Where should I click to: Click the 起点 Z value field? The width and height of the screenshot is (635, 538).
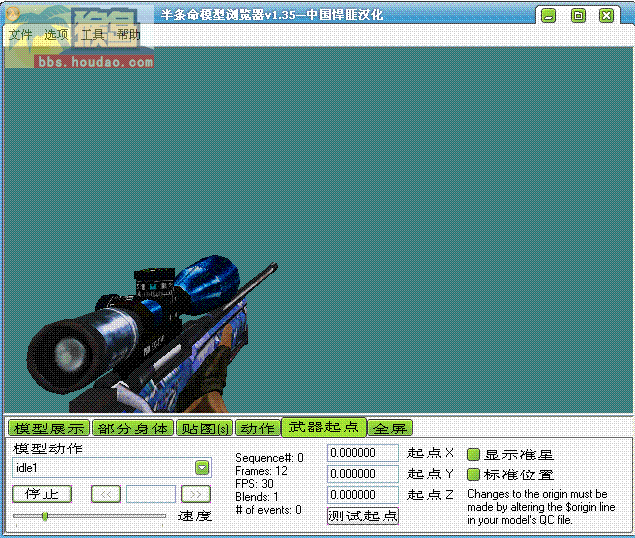click(x=363, y=495)
